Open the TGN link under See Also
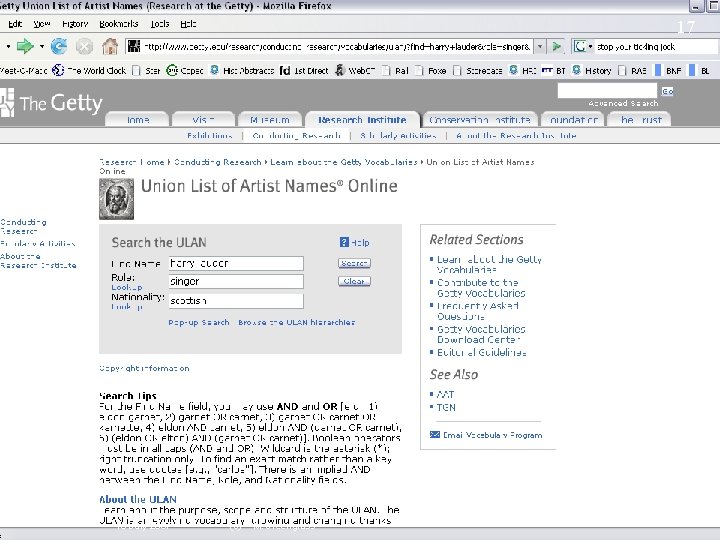The image size is (720, 540). coord(446,407)
